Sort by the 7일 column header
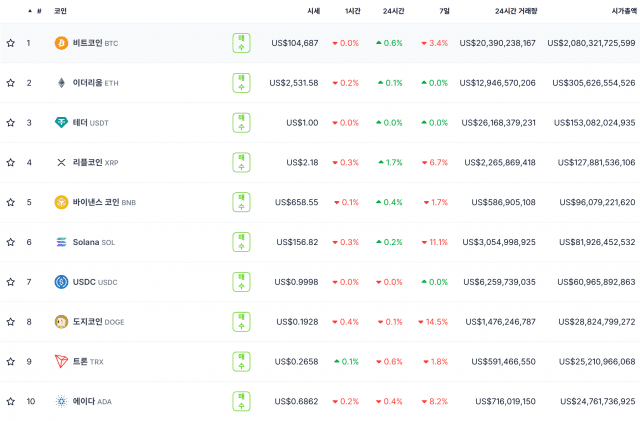The height and width of the screenshot is (421, 640). click(442, 10)
